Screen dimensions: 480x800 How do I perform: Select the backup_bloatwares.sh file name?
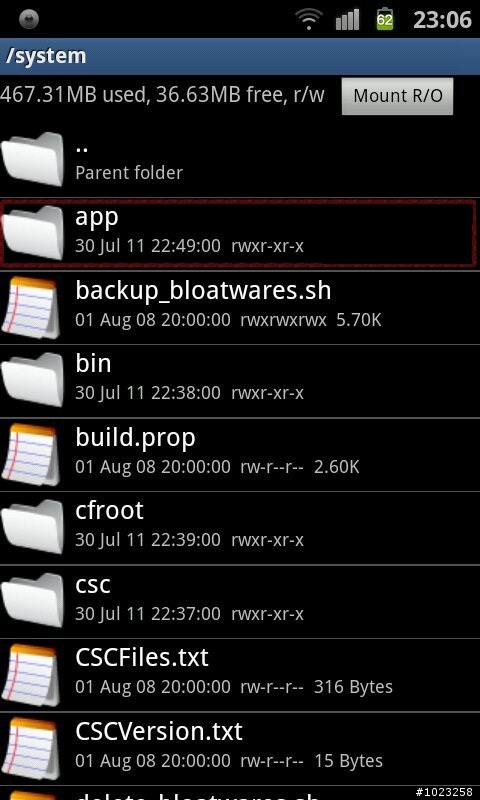click(x=203, y=291)
